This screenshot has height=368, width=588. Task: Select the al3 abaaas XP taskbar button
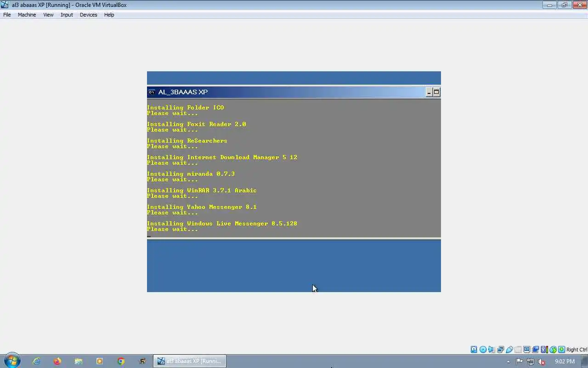(x=190, y=361)
